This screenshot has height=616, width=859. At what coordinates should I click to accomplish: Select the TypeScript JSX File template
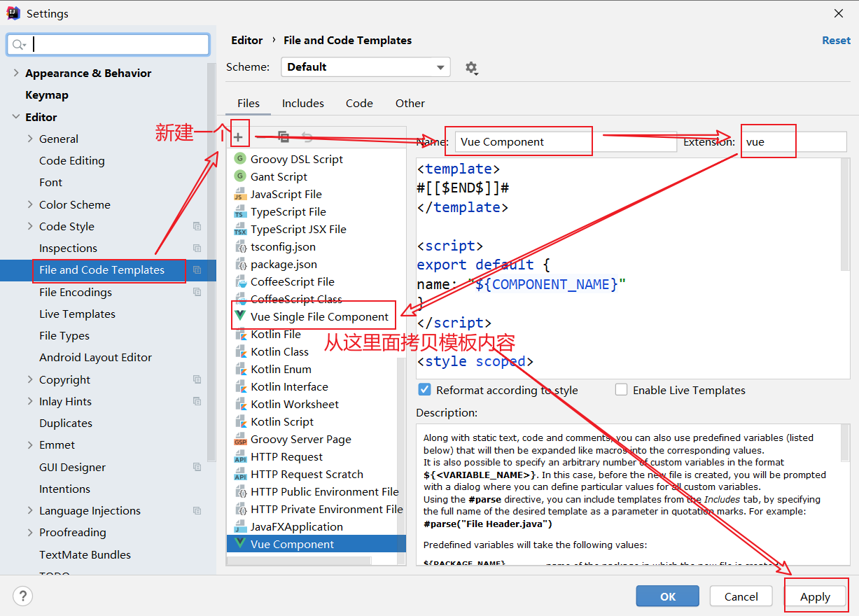coord(298,229)
